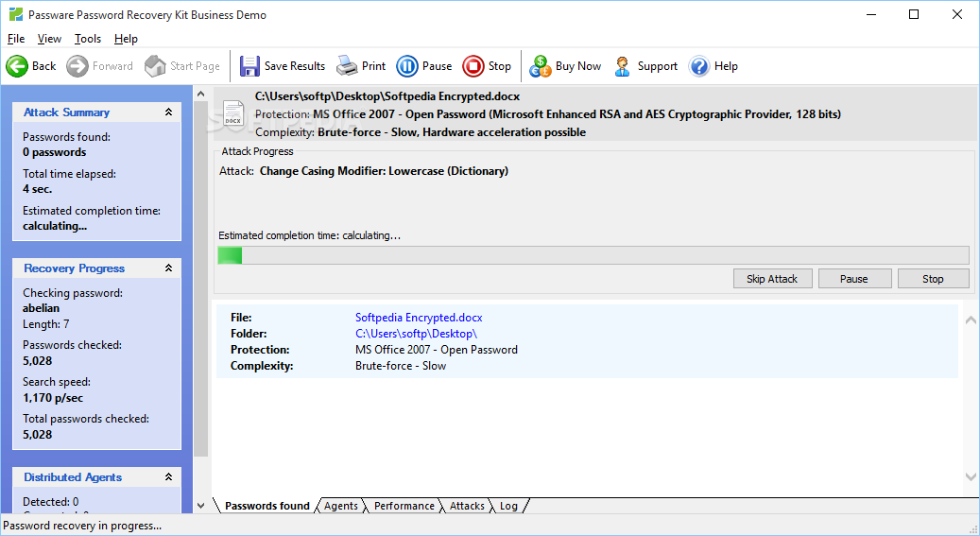Click the blue Pause icon in toolbar
980x536 pixels.
407,65
